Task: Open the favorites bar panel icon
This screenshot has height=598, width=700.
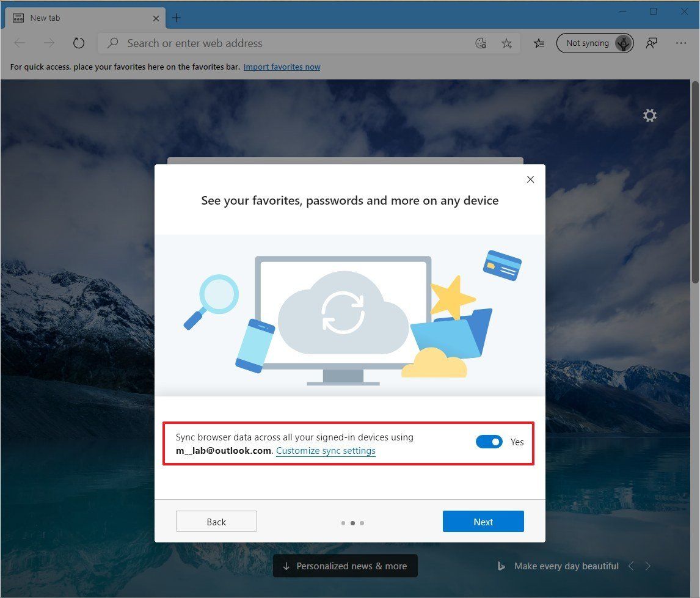Action: tap(538, 43)
